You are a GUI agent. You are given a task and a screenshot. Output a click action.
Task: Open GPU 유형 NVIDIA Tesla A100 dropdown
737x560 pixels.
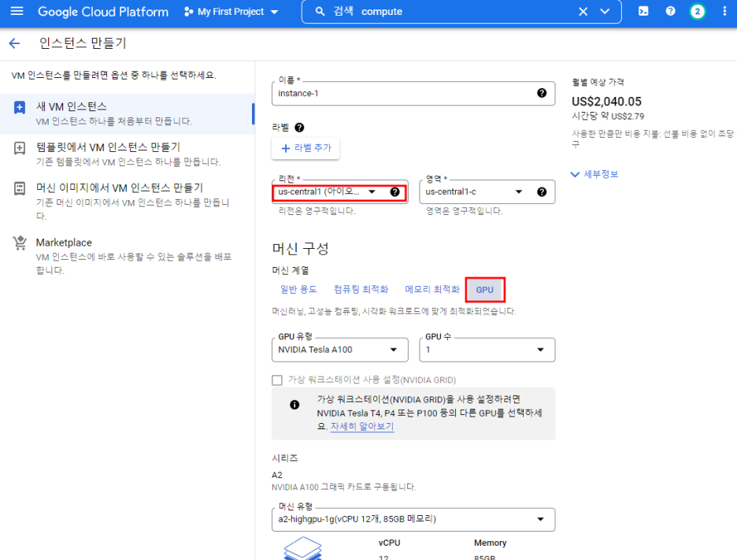pos(339,350)
